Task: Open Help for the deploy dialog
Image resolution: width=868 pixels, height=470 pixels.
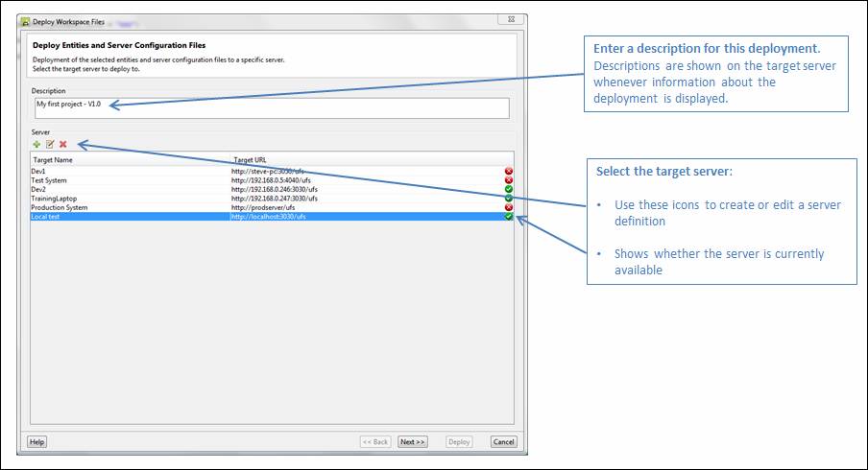Action: pos(37,442)
